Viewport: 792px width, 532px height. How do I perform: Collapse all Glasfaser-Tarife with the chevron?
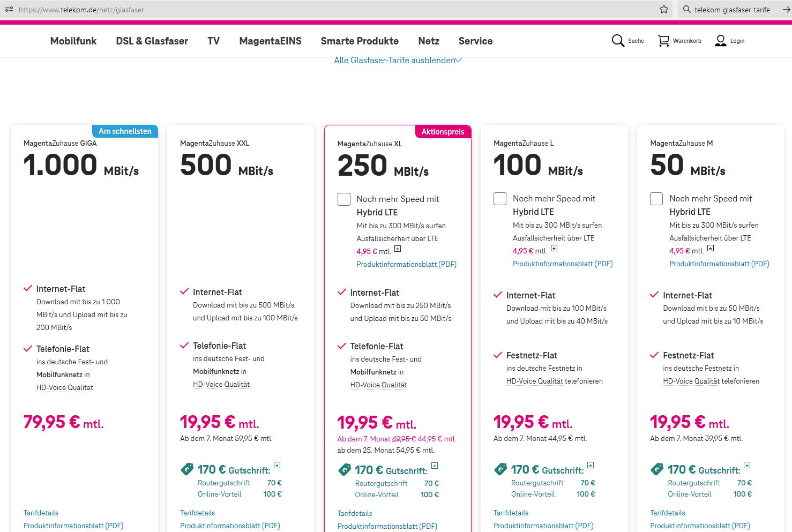point(459,61)
